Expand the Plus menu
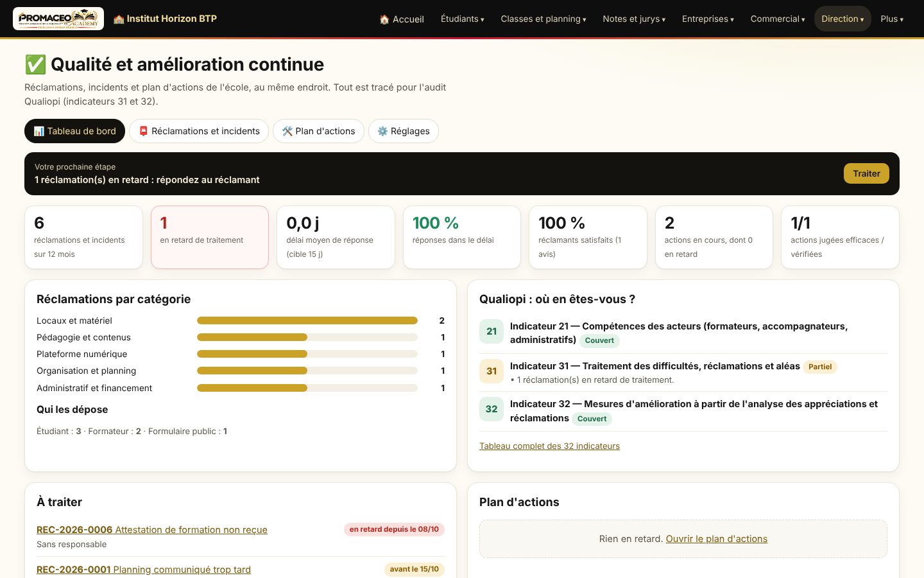Screen dimensions: 924x578 pyautogui.click(x=892, y=19)
